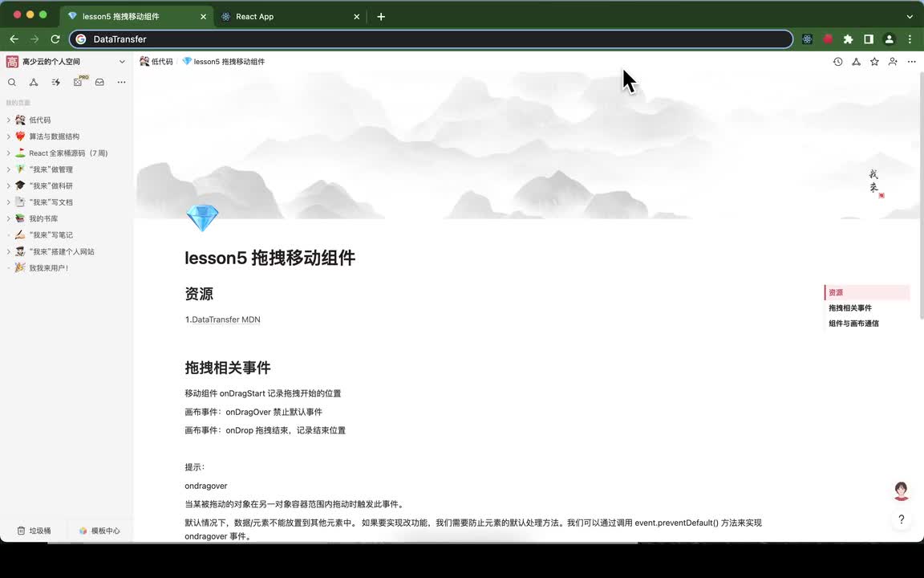The width and height of the screenshot is (924, 578).
Task: Click the help question mark button
Action: click(901, 519)
